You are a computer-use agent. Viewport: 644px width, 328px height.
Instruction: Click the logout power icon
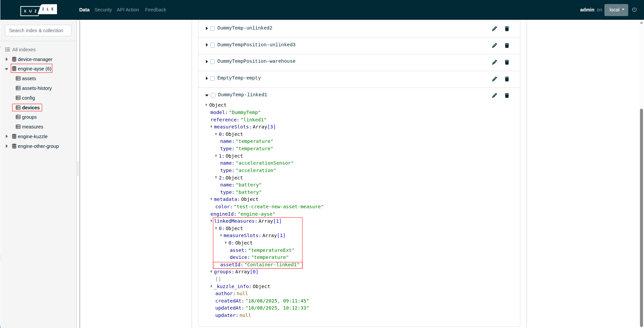(x=634, y=10)
